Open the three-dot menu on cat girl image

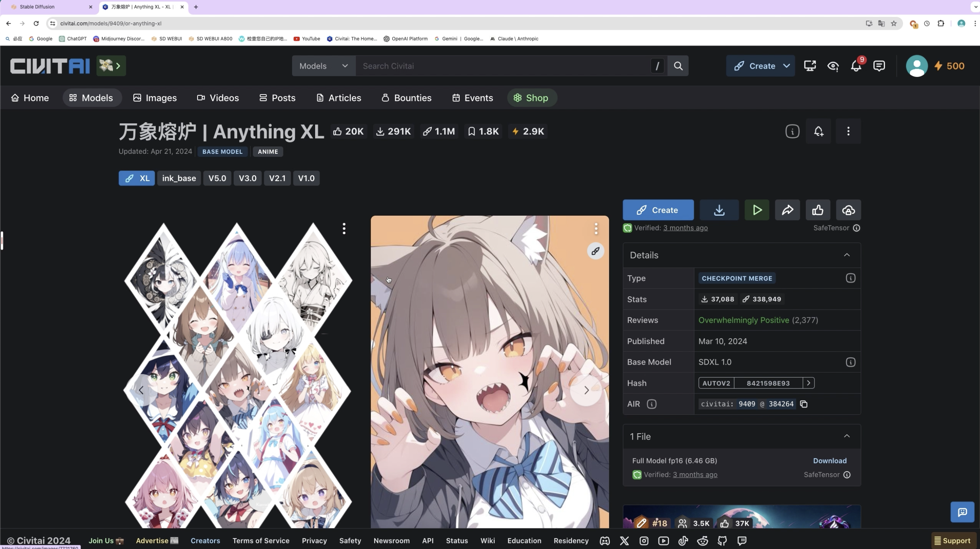click(596, 228)
